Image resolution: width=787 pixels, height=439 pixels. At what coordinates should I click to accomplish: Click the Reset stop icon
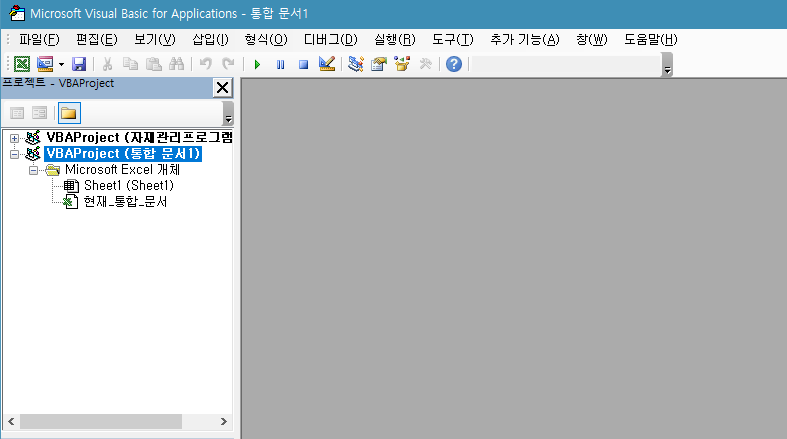pyautogui.click(x=304, y=64)
